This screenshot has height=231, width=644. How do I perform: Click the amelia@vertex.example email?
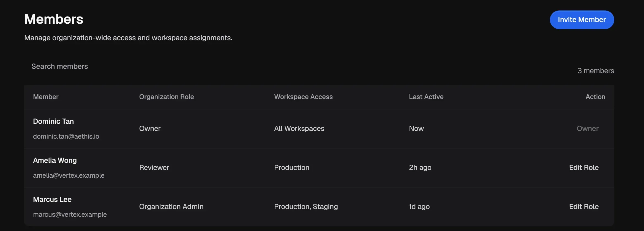click(x=69, y=175)
